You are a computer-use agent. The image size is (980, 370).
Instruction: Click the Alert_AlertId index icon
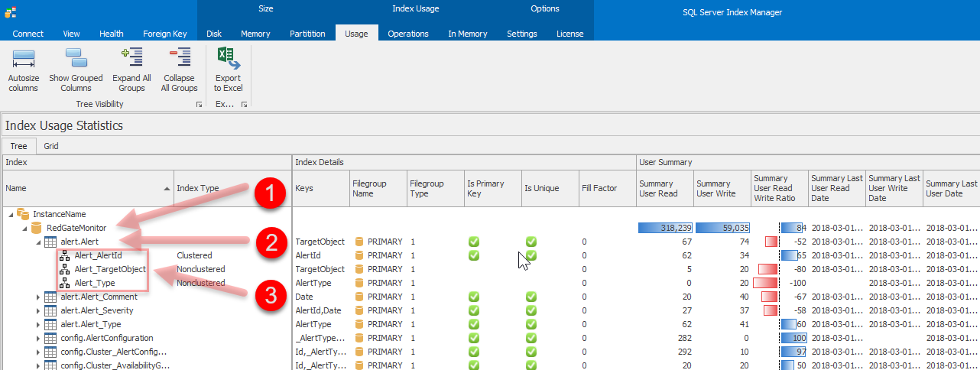tap(64, 255)
